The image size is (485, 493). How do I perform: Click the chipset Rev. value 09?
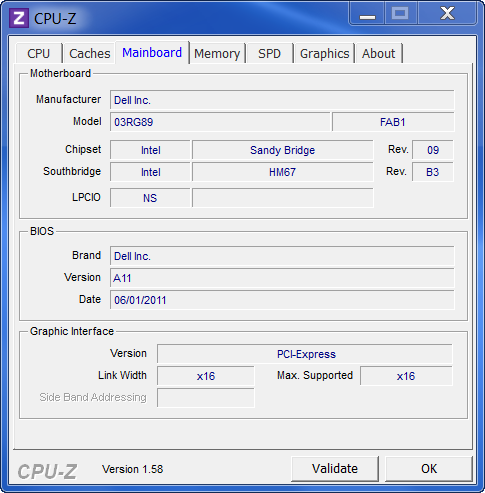tap(433, 150)
